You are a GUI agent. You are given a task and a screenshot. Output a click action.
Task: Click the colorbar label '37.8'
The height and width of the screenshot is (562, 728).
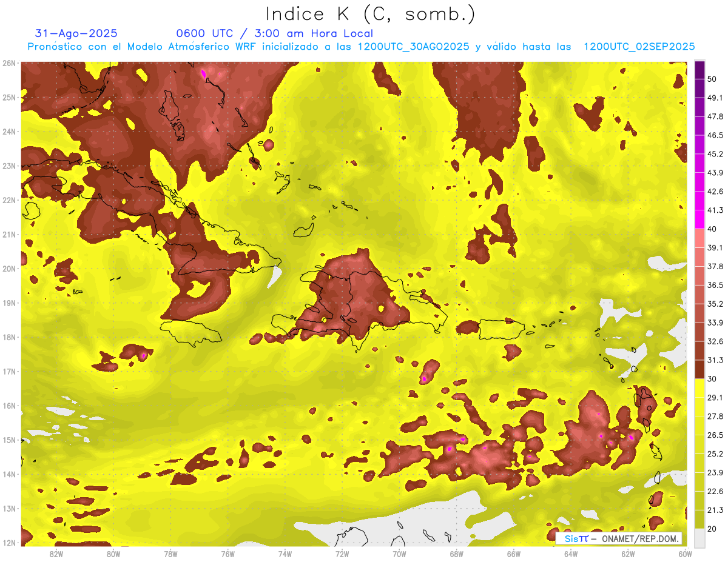[715, 267]
